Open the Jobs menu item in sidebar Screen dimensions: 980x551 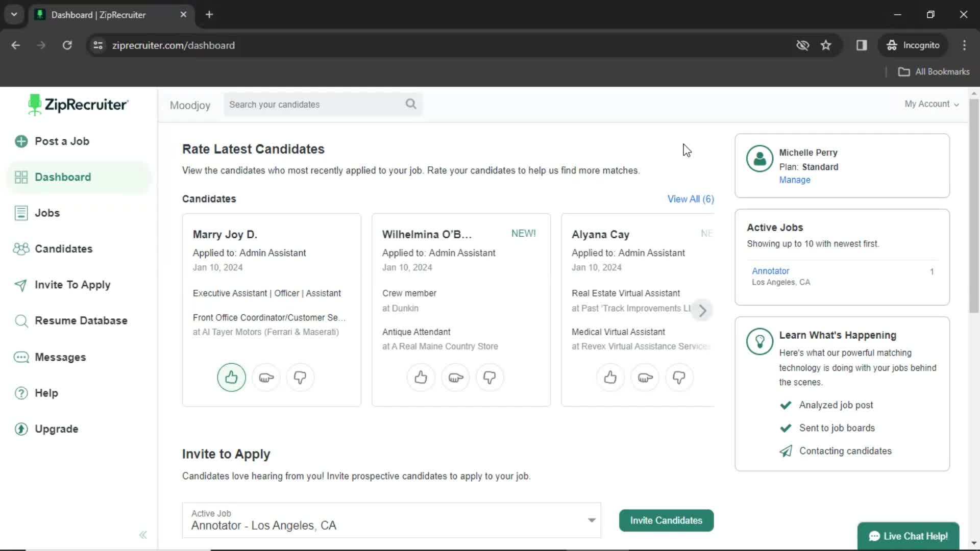(47, 213)
